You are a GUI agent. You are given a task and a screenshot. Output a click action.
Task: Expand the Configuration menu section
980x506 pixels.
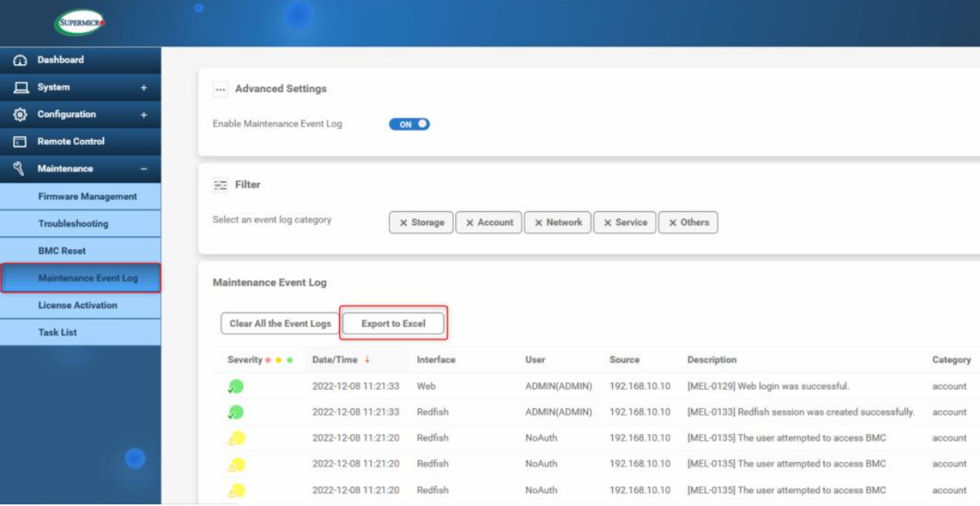142,114
